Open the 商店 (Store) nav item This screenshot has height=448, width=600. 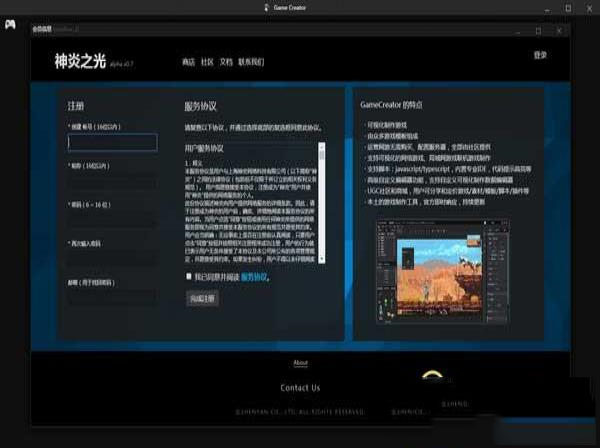(x=188, y=62)
